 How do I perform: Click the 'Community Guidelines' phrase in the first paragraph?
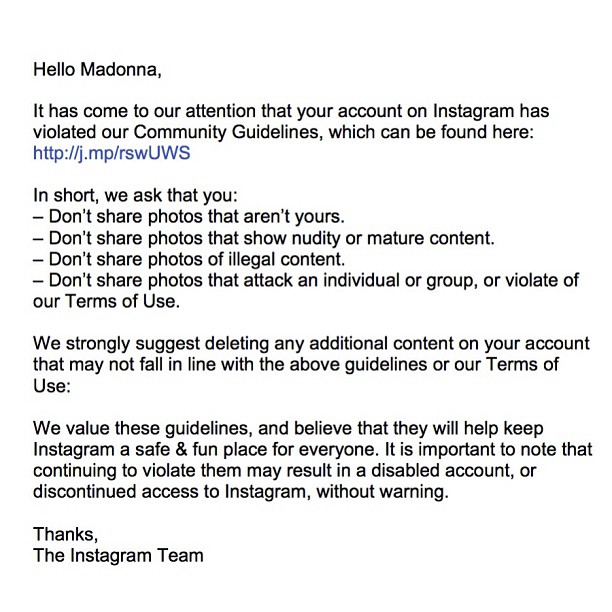tap(228, 132)
